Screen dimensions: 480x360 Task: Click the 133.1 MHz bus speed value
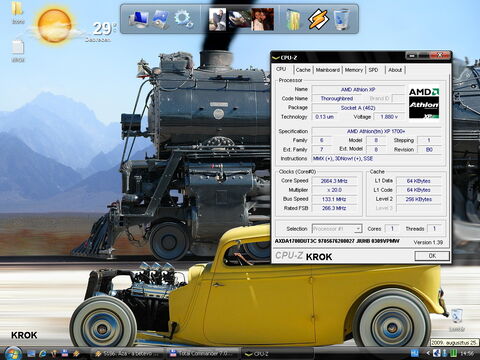(x=334, y=199)
